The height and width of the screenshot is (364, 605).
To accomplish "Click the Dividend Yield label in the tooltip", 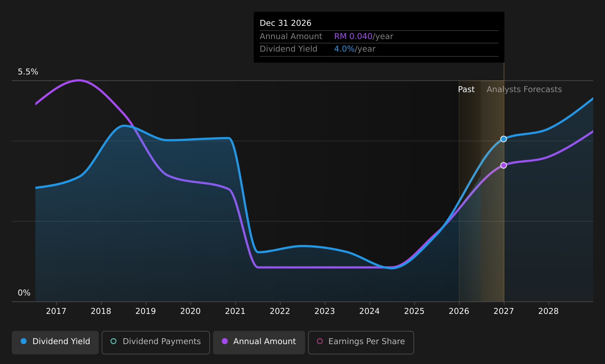I will point(288,49).
